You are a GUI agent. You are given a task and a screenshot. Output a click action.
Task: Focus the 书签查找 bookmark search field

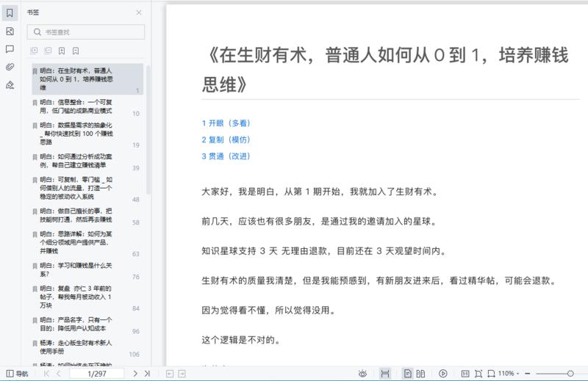tap(86, 32)
